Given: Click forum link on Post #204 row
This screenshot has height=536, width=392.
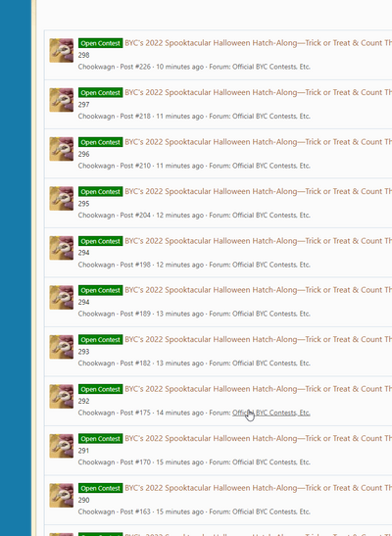Looking at the screenshot, I should [x=271, y=215].
